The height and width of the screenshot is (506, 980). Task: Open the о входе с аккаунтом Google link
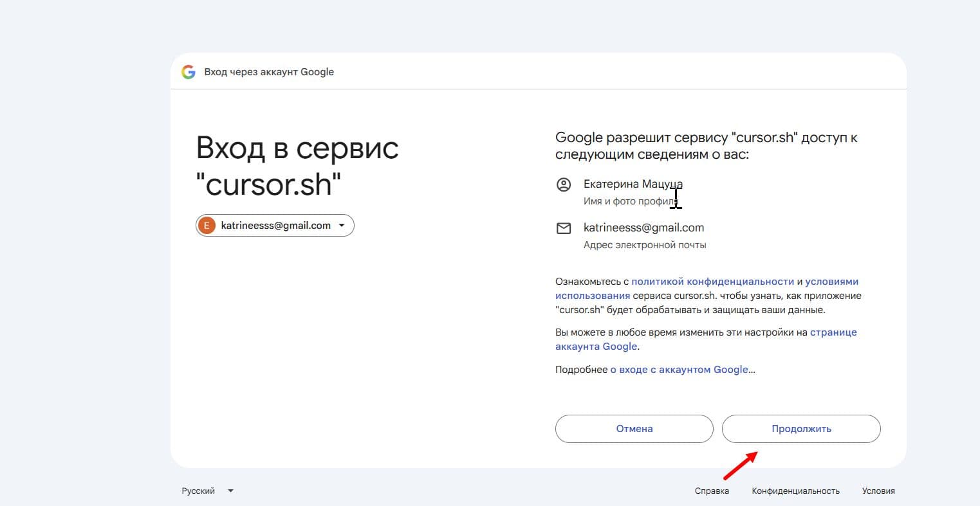point(679,370)
